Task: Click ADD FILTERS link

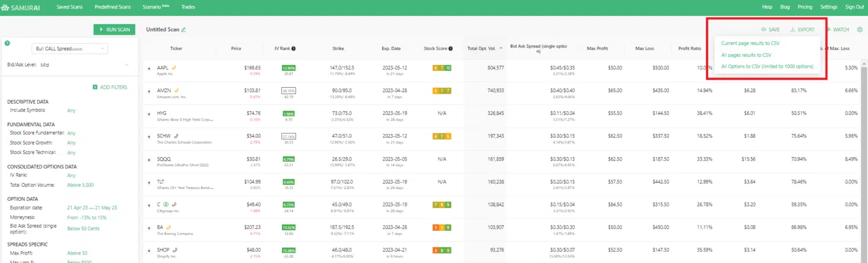Action: click(110, 87)
